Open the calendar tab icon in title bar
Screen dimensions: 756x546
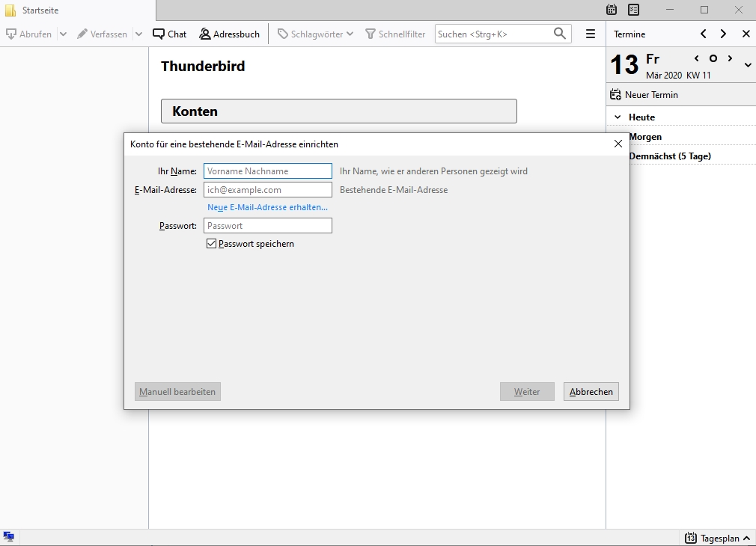tap(612, 10)
